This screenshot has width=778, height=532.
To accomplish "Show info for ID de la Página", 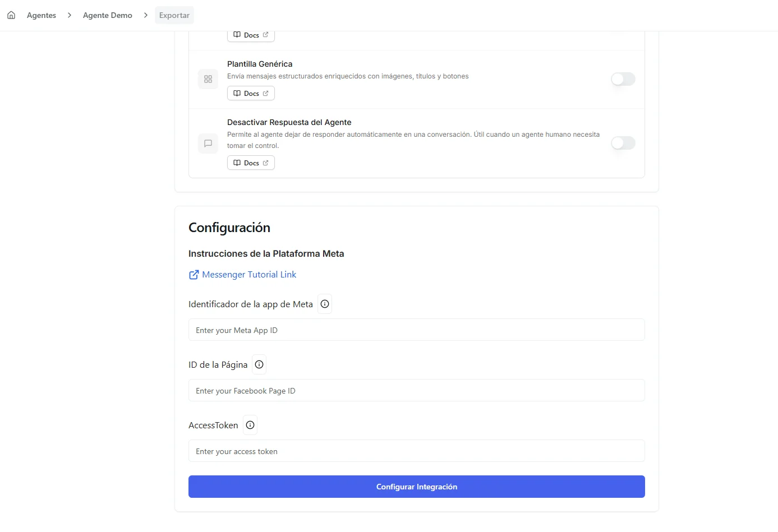I will tap(259, 364).
